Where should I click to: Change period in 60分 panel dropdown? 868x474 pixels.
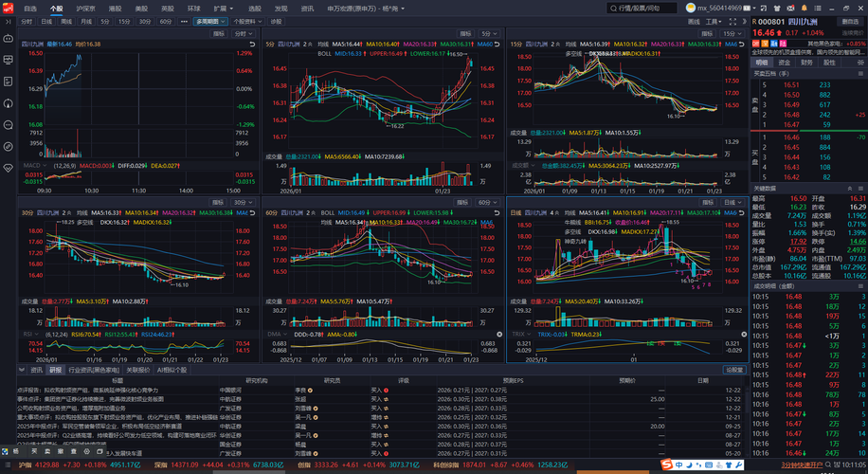pos(488,203)
